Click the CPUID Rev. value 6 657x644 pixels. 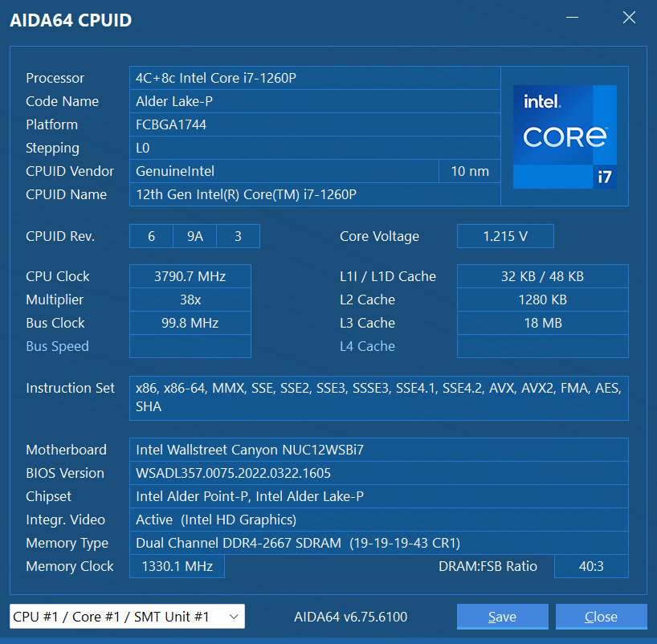click(151, 236)
